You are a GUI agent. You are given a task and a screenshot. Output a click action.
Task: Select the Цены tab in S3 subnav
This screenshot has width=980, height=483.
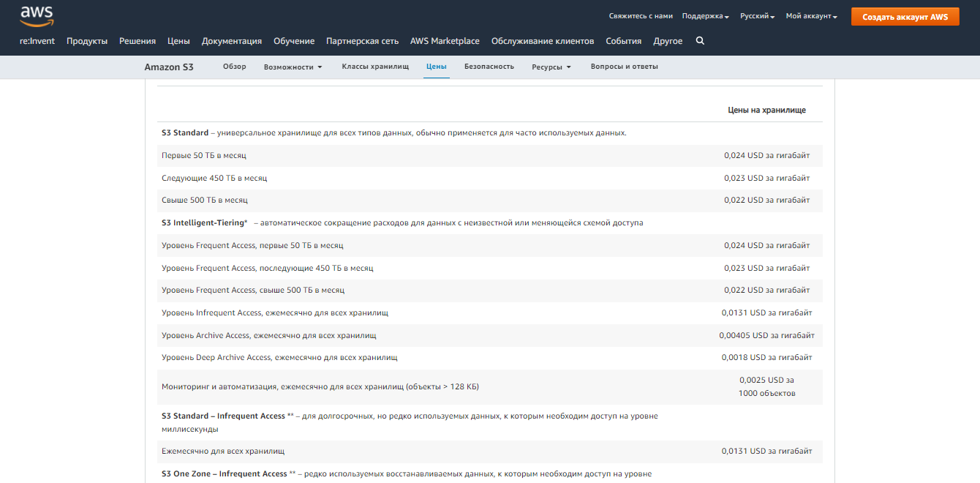point(437,67)
